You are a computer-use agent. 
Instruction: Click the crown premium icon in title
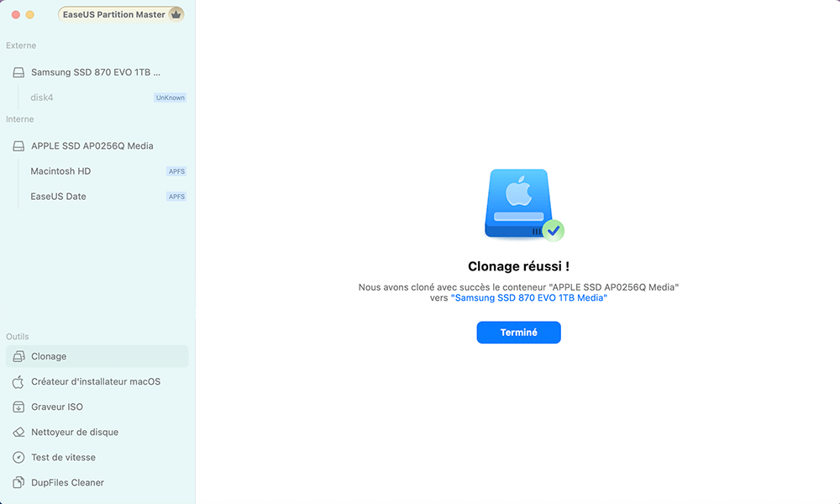tap(176, 14)
